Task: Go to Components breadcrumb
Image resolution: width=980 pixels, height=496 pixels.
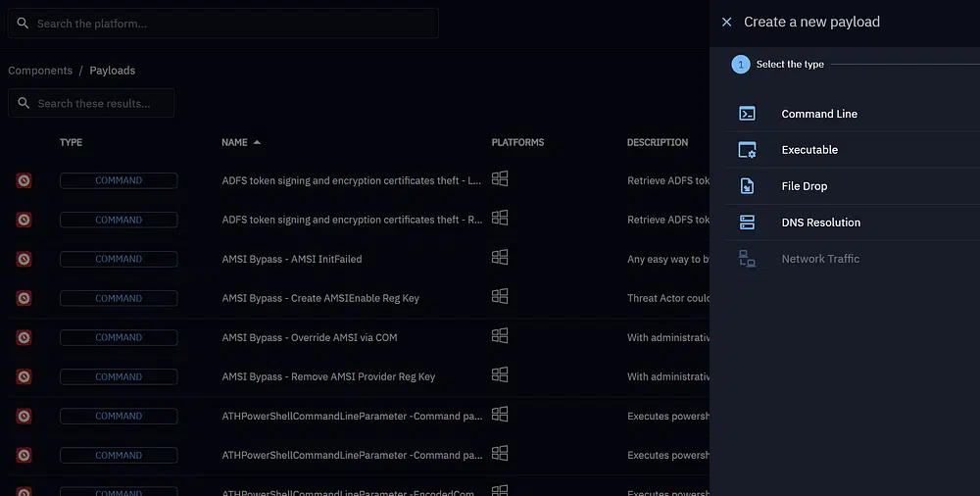Action: coord(40,71)
